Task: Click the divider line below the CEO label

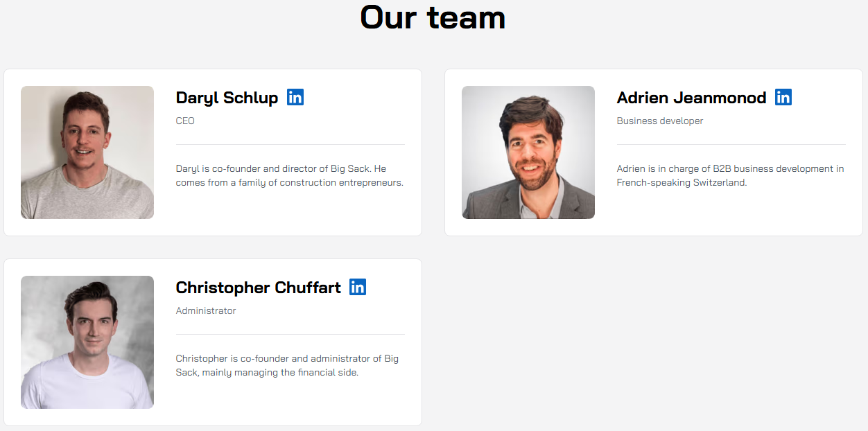Action: coord(290,144)
